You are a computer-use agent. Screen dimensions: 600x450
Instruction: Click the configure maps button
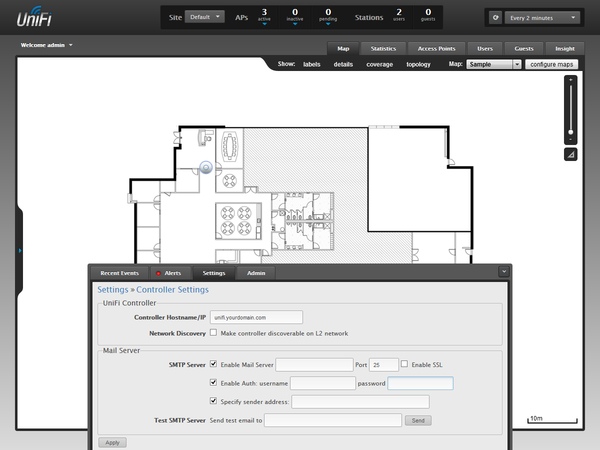click(552, 64)
